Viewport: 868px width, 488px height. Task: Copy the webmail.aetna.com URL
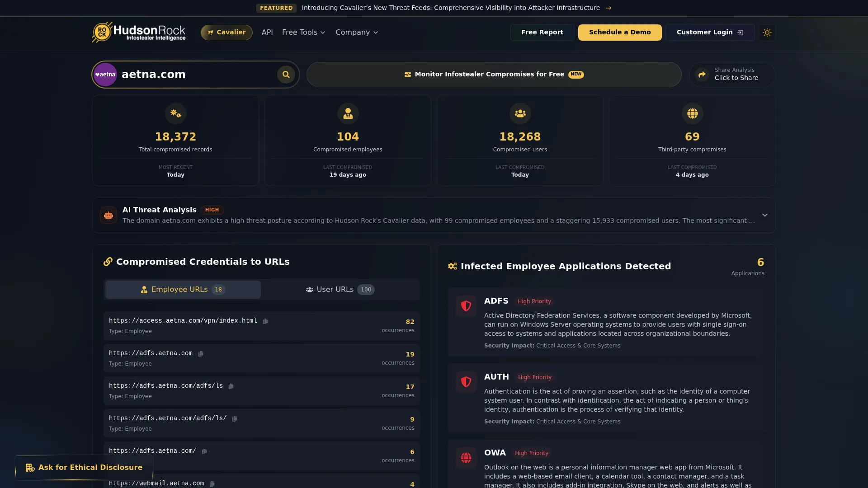pos(212,484)
